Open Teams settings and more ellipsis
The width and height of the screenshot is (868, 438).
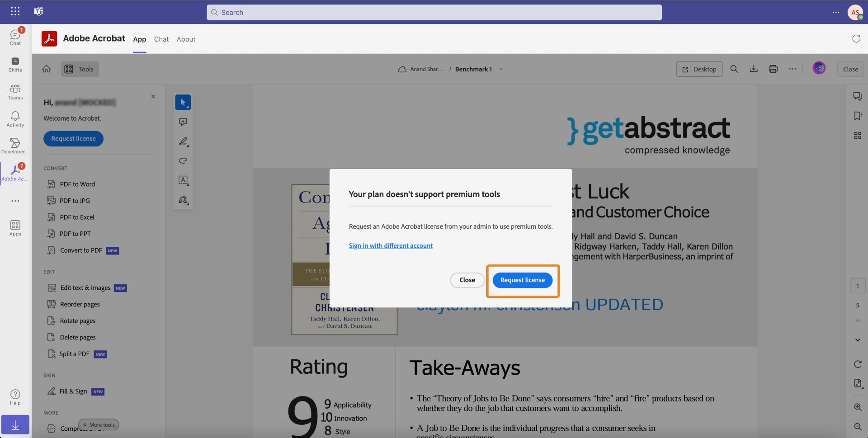[835, 12]
